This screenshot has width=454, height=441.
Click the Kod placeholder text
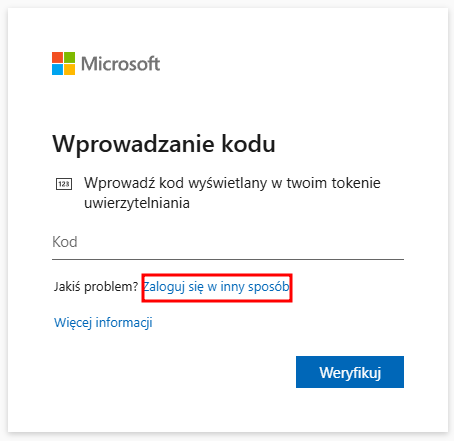(x=65, y=242)
